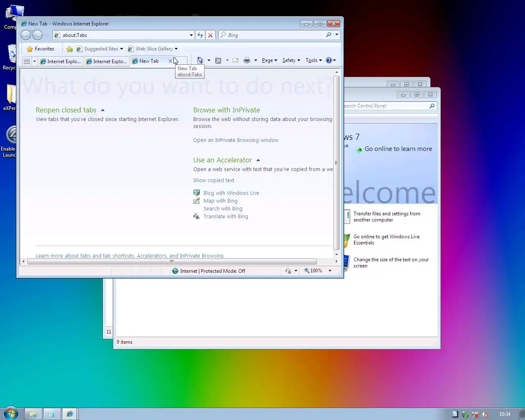Open the Tools menu
This screenshot has height=420, width=525.
313,60
